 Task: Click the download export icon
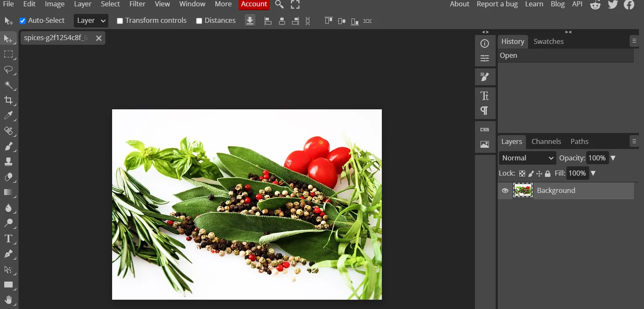click(250, 21)
